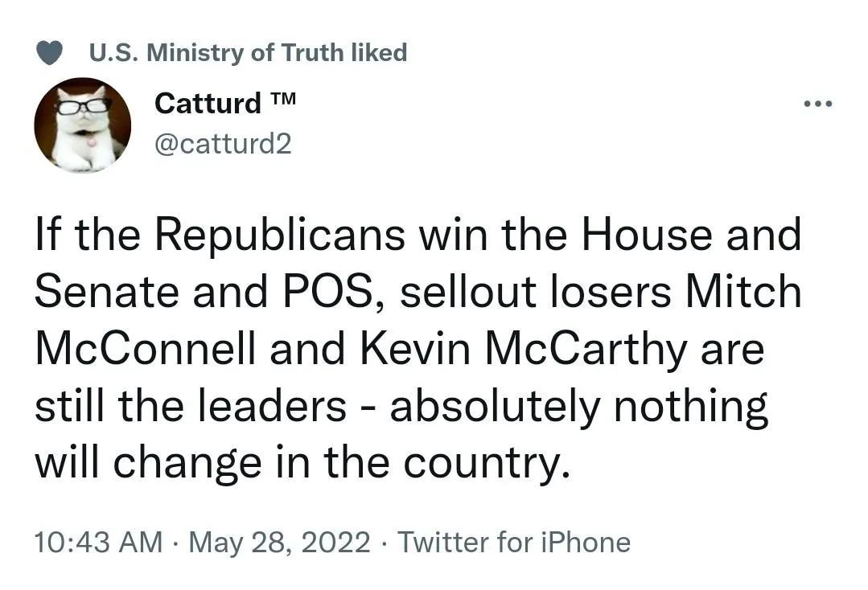Click the word "McConnell" in the tweet
This screenshot has height=590, width=868.
(x=147, y=350)
